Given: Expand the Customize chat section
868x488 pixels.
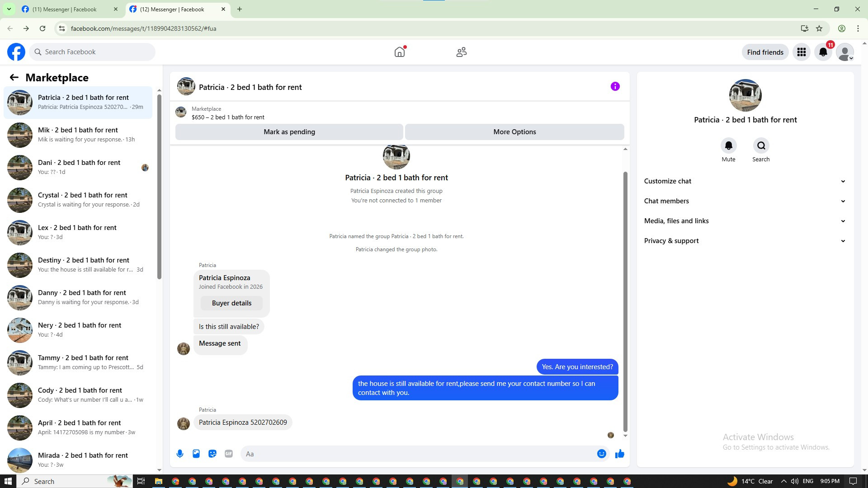Looking at the screenshot, I should (745, 181).
